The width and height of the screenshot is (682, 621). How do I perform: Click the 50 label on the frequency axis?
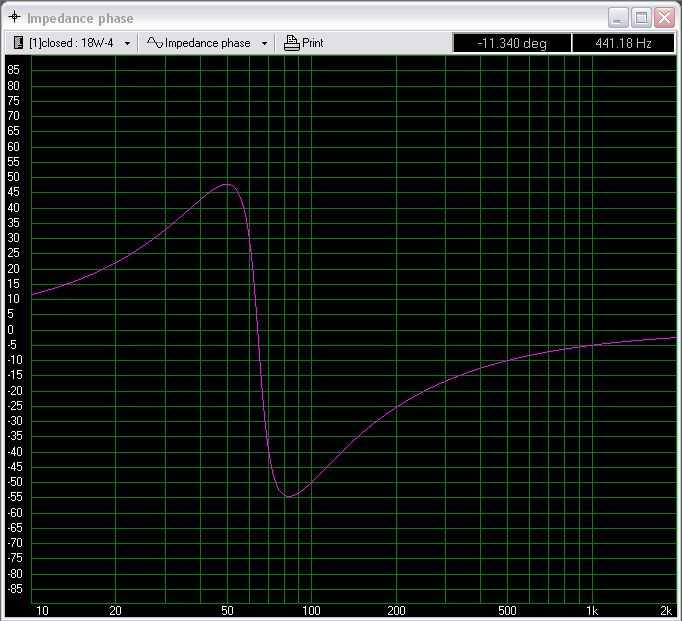(227, 611)
